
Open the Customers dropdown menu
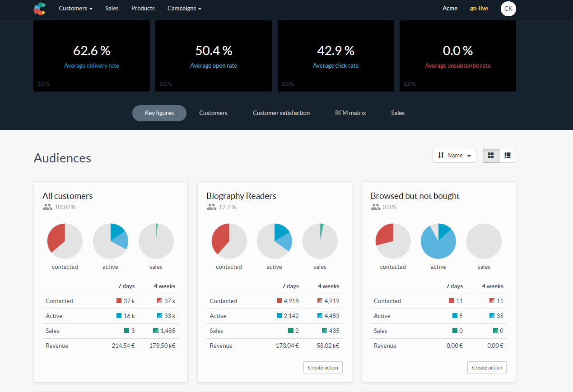coord(75,9)
